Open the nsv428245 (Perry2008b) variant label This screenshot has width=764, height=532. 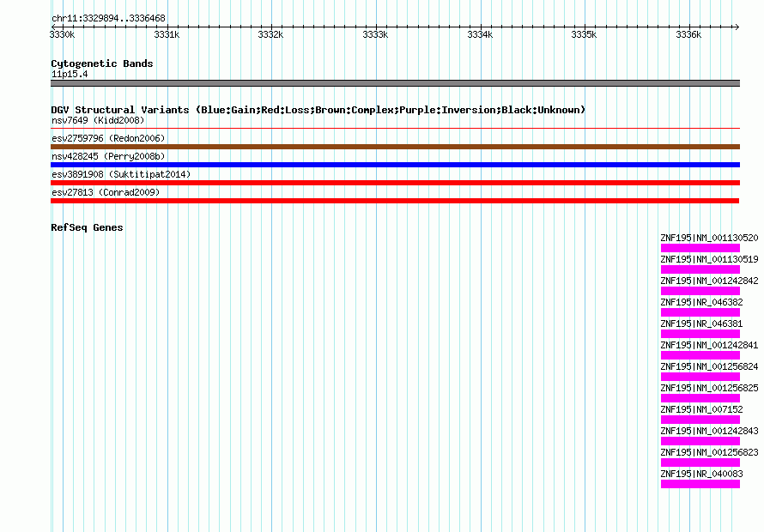tap(108, 156)
